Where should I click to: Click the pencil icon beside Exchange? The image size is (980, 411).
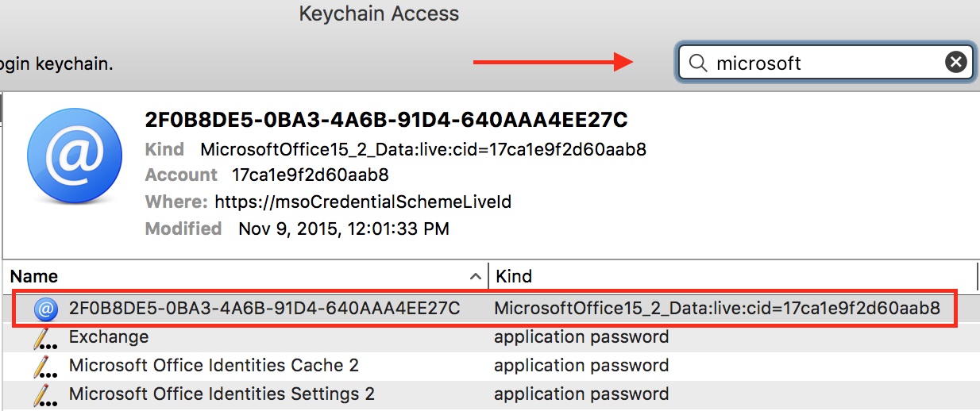(x=45, y=338)
